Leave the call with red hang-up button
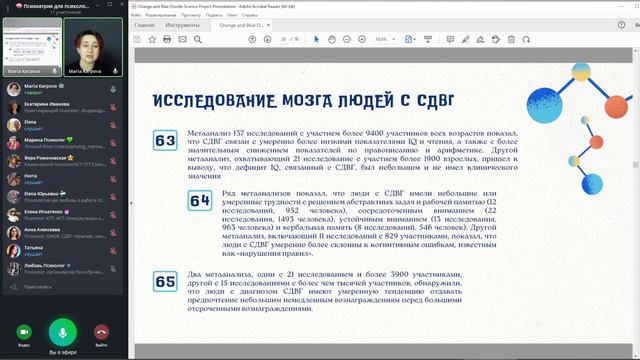This screenshot has width=640, height=360. [x=101, y=332]
